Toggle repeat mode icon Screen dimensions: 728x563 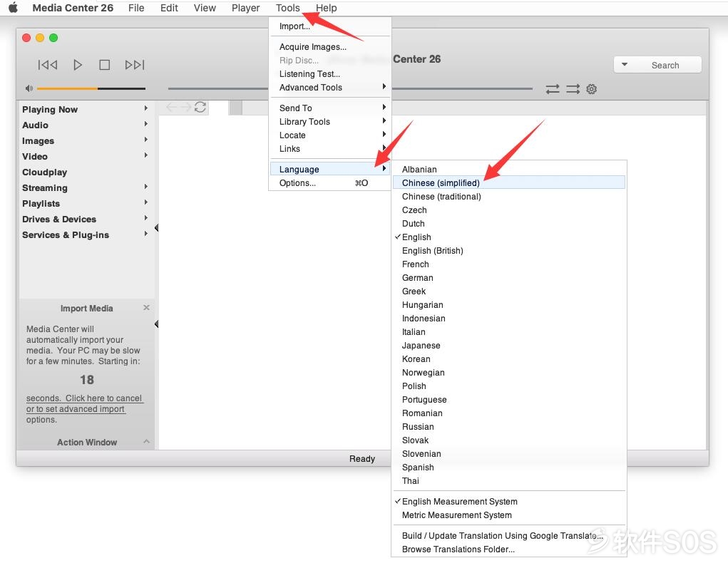(x=553, y=88)
